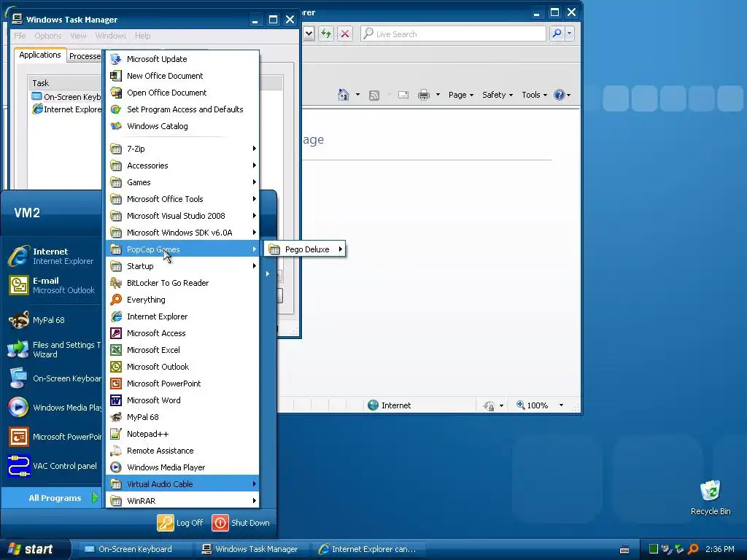Image resolution: width=747 pixels, height=560 pixels.
Task: Launch Everything search program
Action: (182, 300)
